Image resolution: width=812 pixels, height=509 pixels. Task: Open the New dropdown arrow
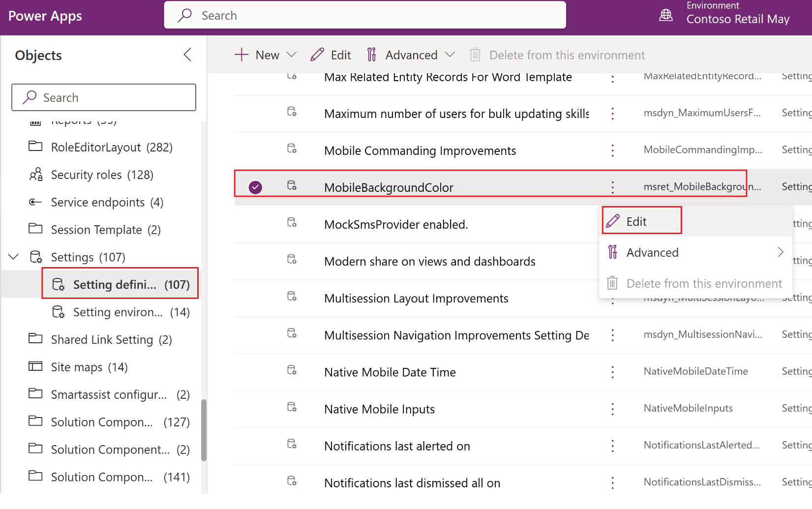tap(291, 55)
